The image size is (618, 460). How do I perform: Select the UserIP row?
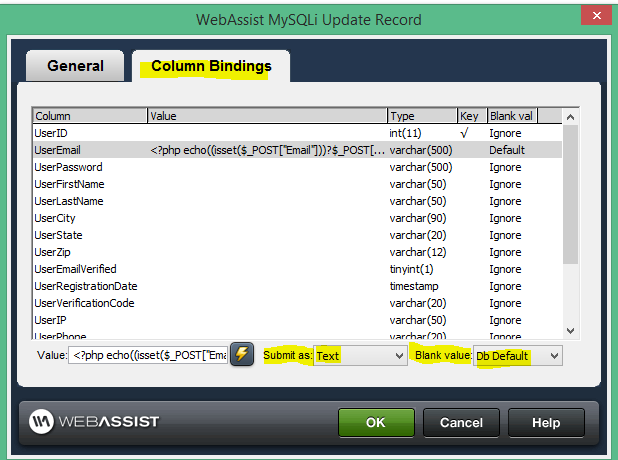click(x=297, y=320)
